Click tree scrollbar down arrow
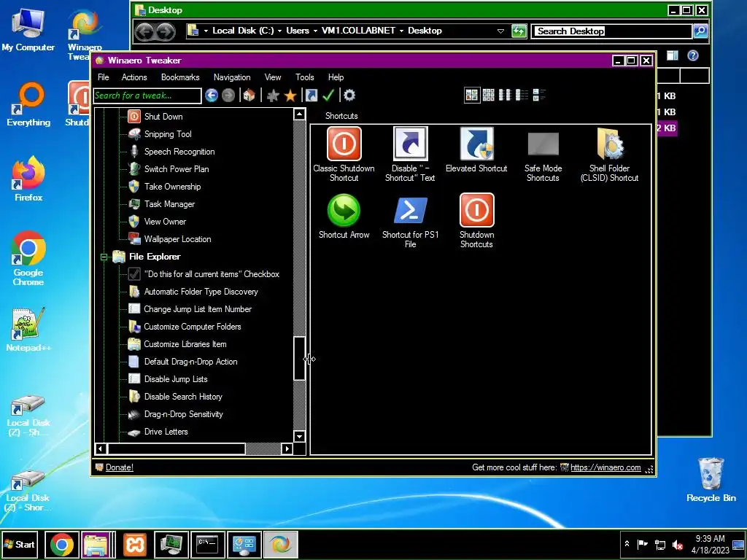 click(299, 436)
